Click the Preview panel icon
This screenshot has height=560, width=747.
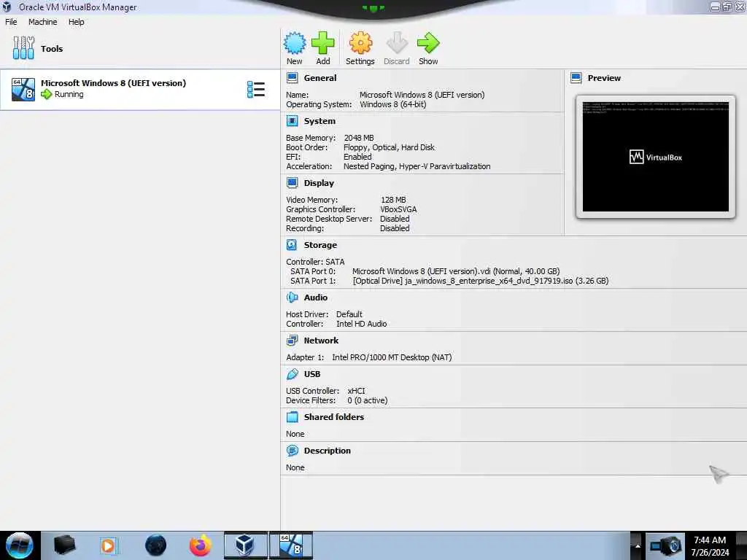pos(576,77)
